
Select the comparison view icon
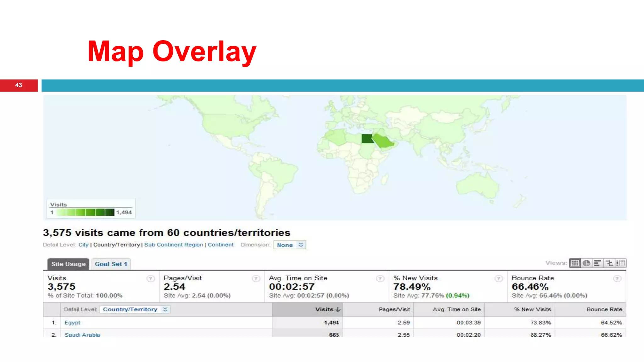pos(609,263)
